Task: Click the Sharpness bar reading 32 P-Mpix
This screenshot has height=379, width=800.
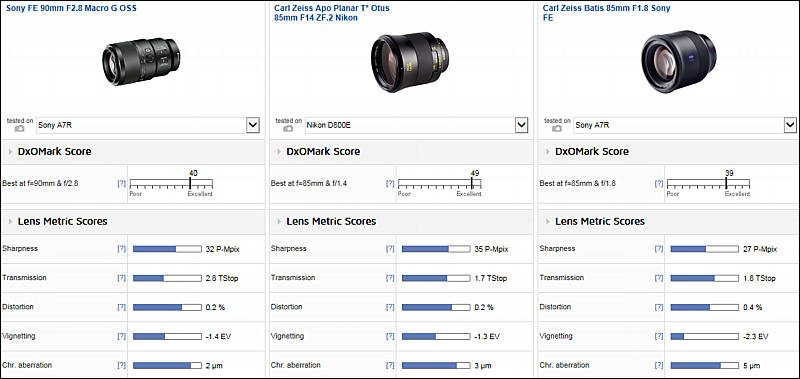Action: (x=167, y=249)
